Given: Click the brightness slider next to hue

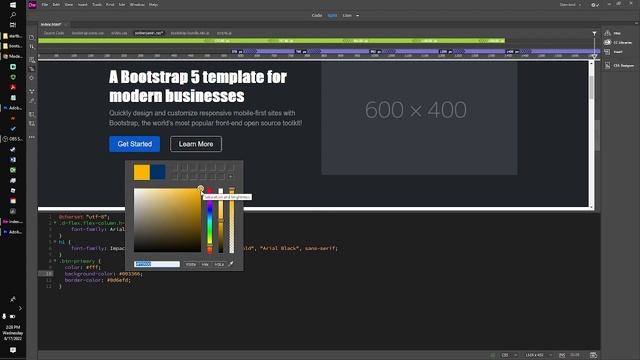Looking at the screenshot, I should (x=221, y=220).
